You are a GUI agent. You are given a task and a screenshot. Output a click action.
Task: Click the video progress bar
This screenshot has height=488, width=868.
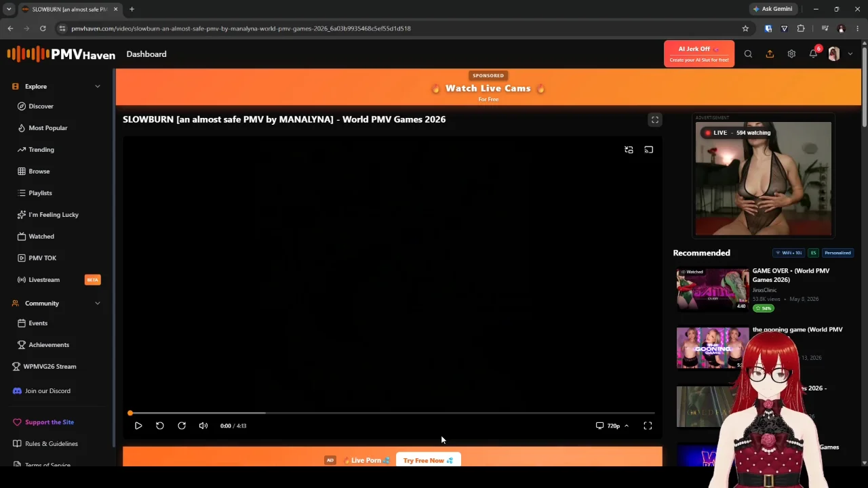pos(392,413)
